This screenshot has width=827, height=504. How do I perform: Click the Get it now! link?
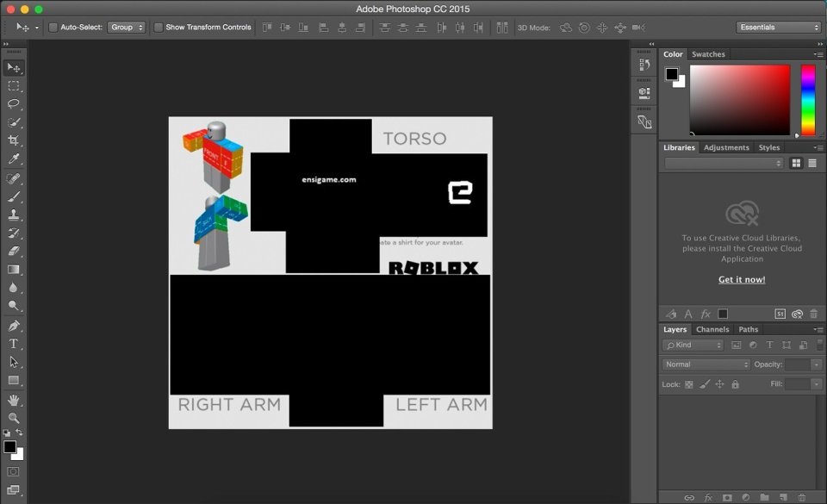[x=742, y=279]
